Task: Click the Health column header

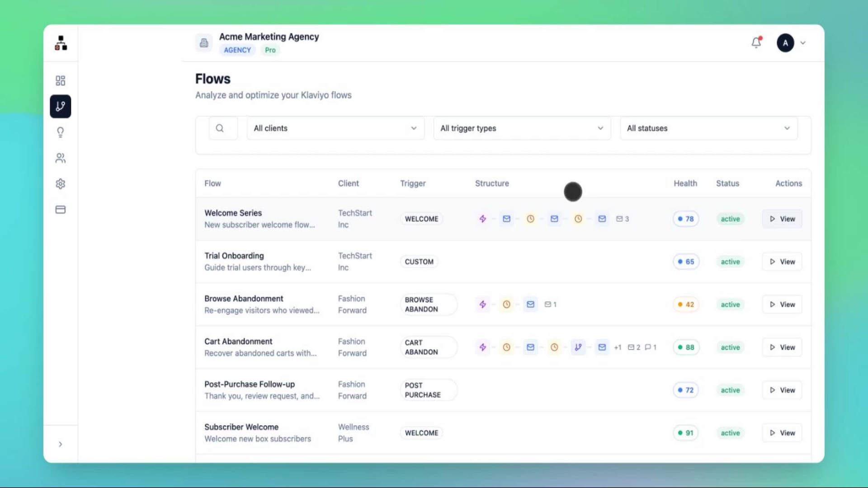Action: 685,183
